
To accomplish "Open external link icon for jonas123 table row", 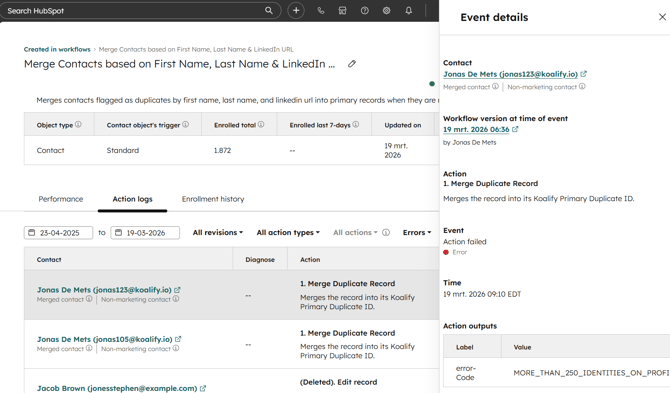I will (x=177, y=290).
